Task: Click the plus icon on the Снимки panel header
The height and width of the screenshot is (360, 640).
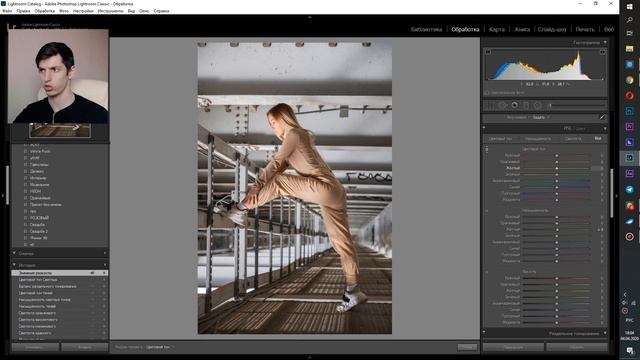Action: pyautogui.click(x=105, y=253)
